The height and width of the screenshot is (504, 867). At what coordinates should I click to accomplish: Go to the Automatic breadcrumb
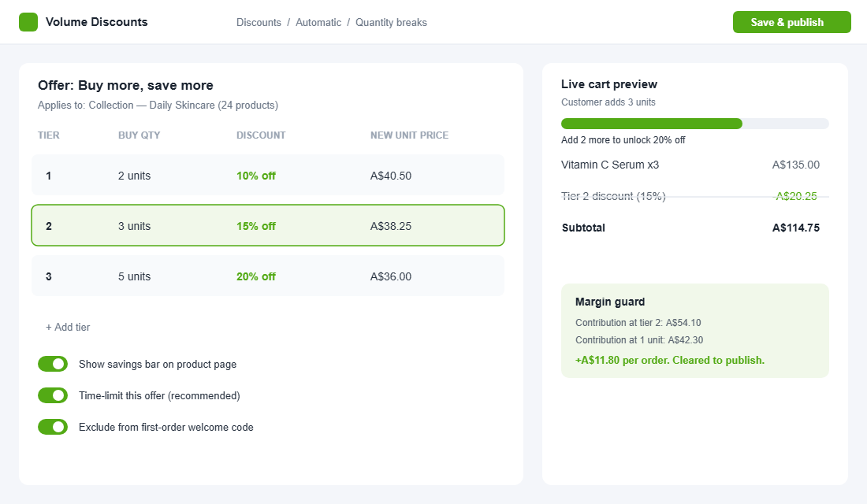click(x=318, y=23)
